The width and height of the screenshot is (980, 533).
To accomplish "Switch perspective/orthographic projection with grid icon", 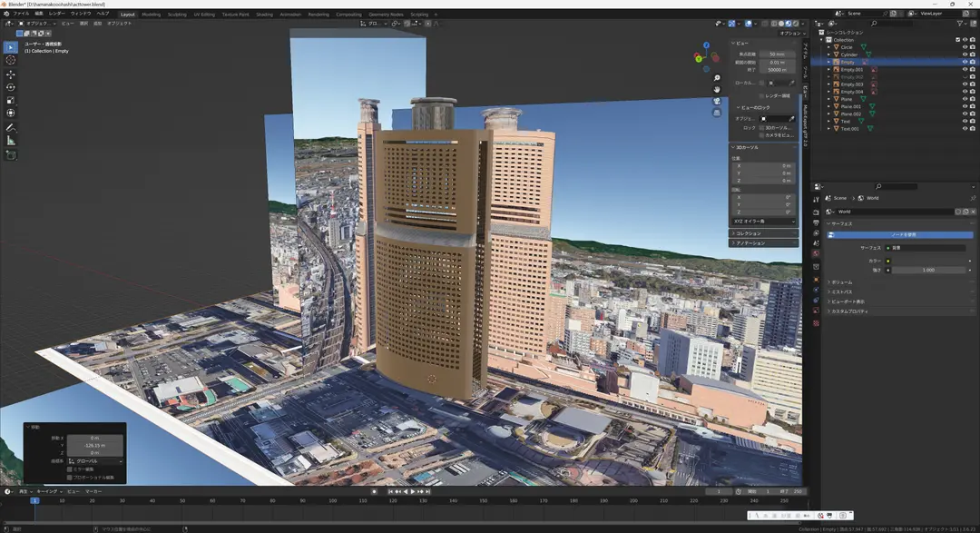I will coord(717,113).
